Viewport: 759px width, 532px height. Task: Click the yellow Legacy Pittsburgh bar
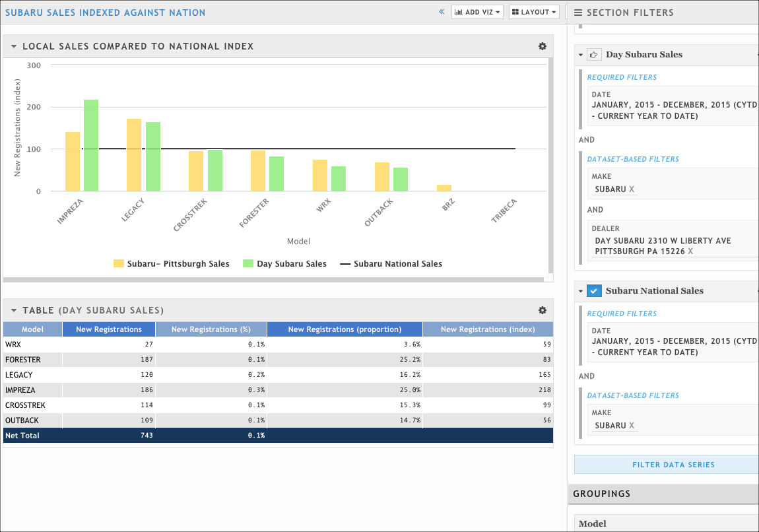pyautogui.click(x=134, y=155)
